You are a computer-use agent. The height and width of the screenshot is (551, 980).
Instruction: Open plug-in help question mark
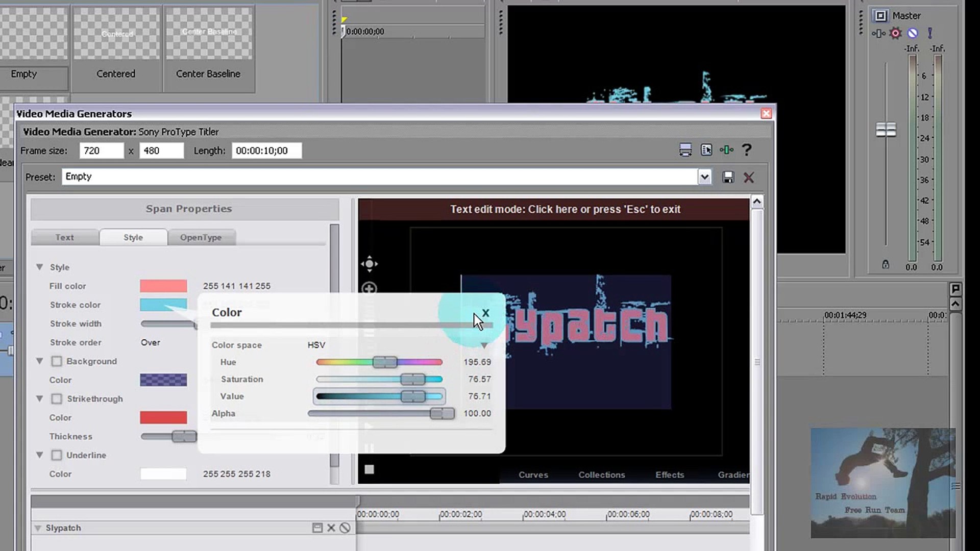point(747,150)
